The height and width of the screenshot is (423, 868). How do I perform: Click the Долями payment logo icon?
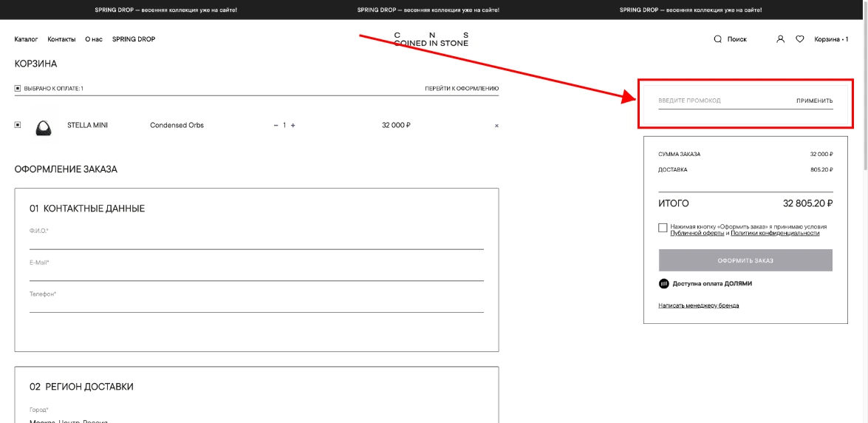[x=663, y=284]
